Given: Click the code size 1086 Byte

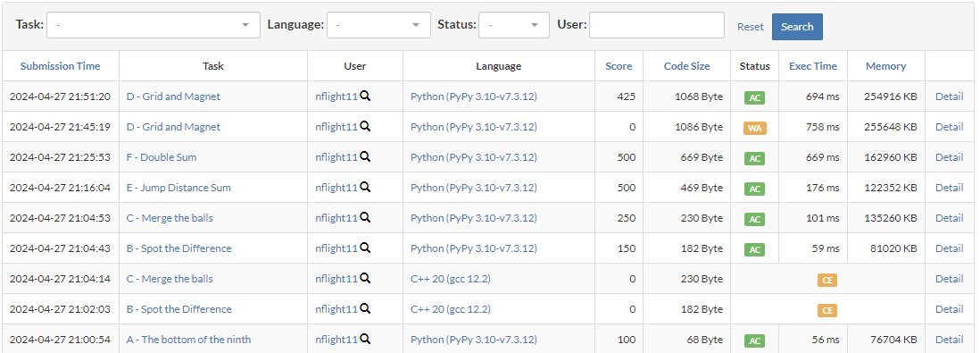Looking at the screenshot, I should pos(699,126).
